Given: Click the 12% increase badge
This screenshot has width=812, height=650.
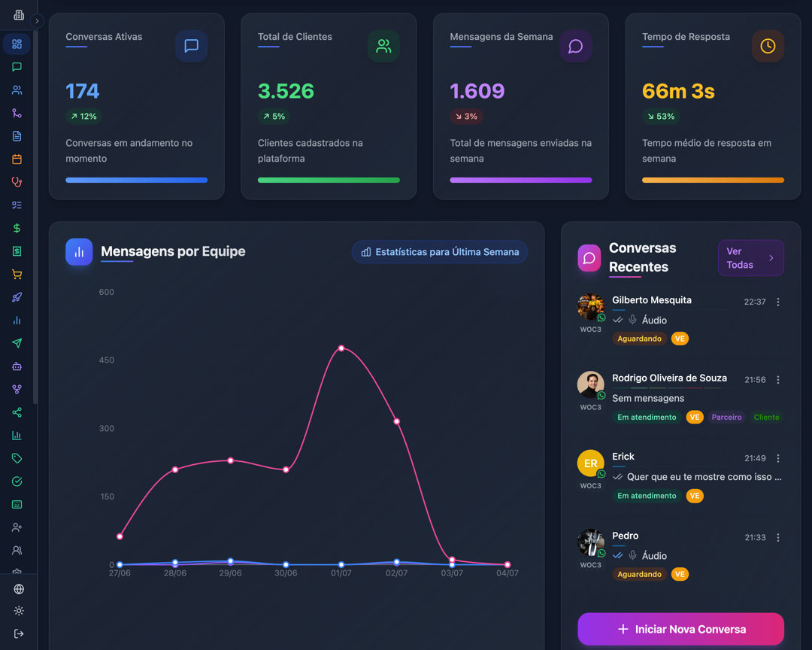Looking at the screenshot, I should coord(84,116).
